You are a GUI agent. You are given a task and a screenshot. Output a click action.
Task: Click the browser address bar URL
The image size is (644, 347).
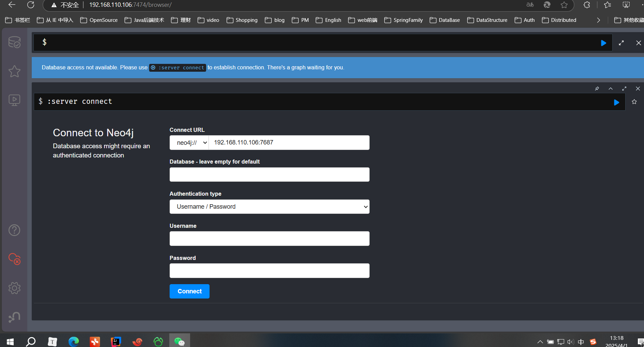(x=130, y=5)
